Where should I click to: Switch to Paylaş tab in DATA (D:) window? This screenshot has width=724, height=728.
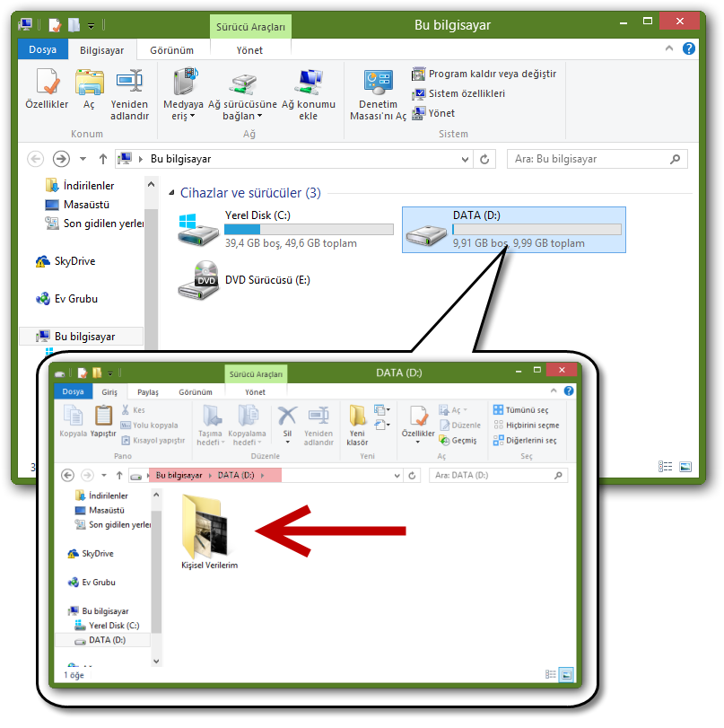[x=148, y=392]
